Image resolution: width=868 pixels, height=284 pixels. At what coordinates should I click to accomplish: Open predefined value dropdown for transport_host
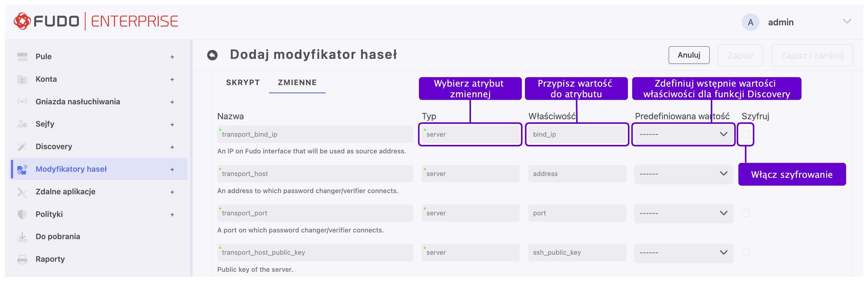(683, 174)
